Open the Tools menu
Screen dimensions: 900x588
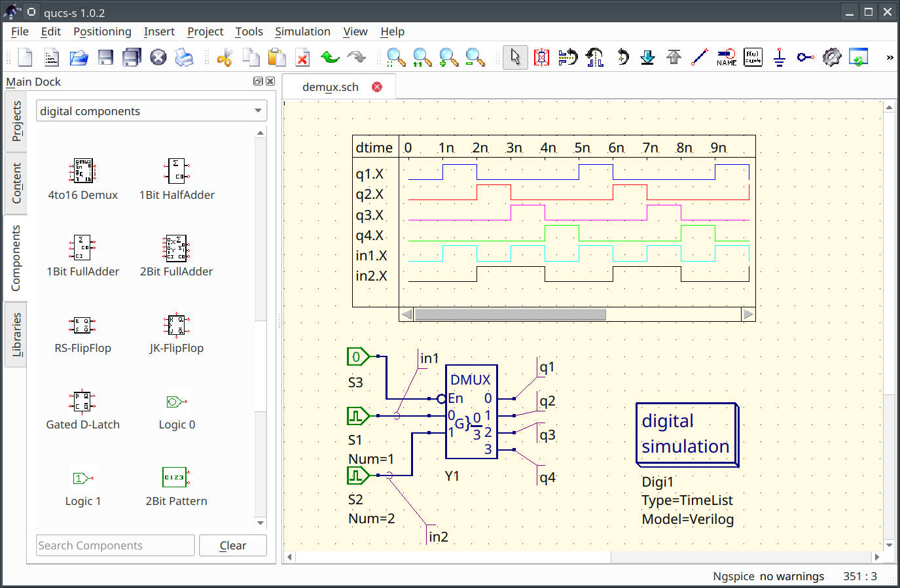(249, 31)
